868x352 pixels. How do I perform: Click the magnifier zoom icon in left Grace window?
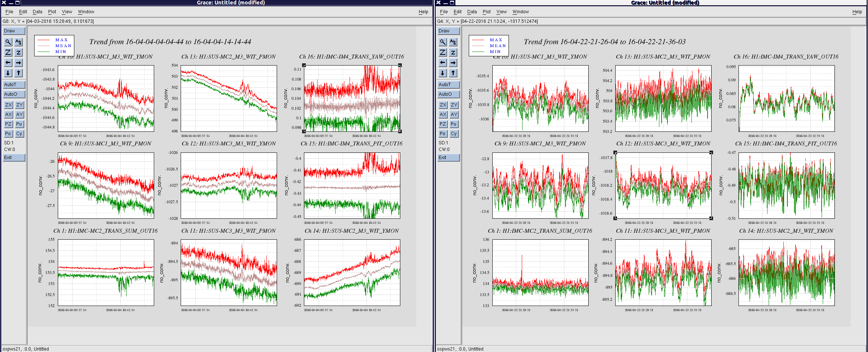click(x=8, y=42)
